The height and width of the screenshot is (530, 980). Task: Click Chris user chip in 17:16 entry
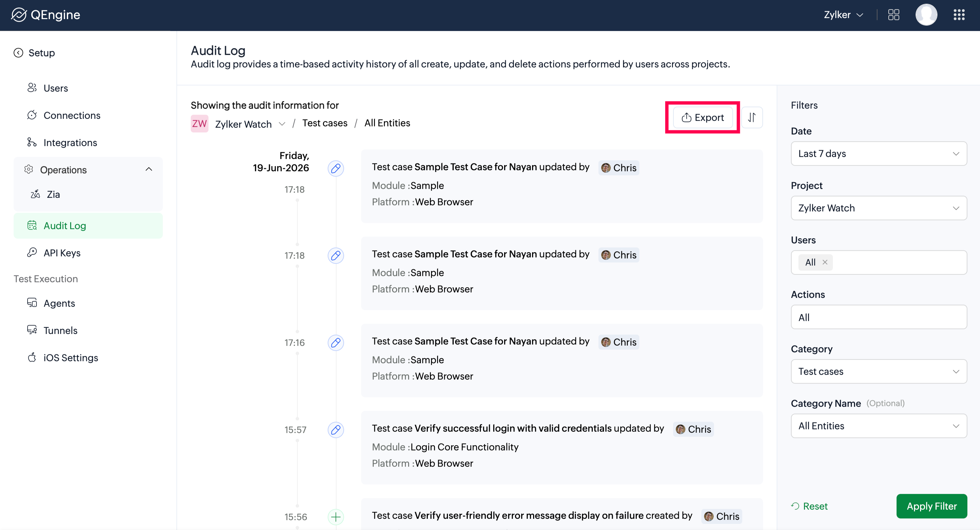(619, 342)
